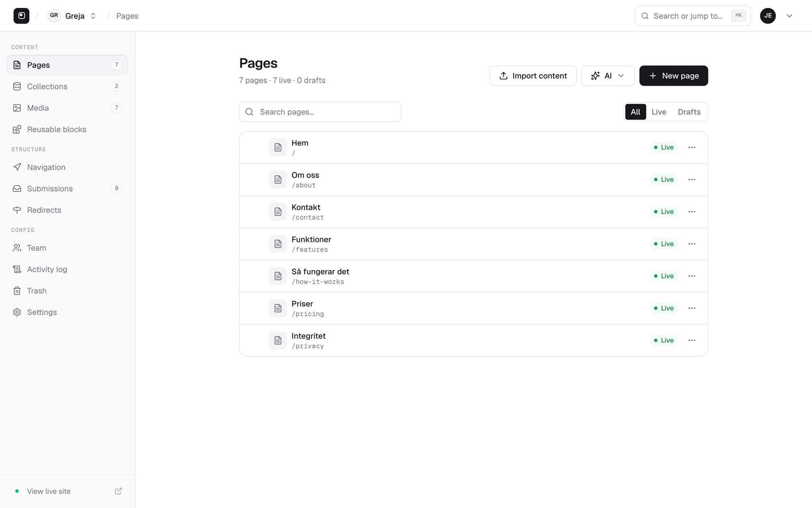
Task: Open site Settings
Action: 67,312
